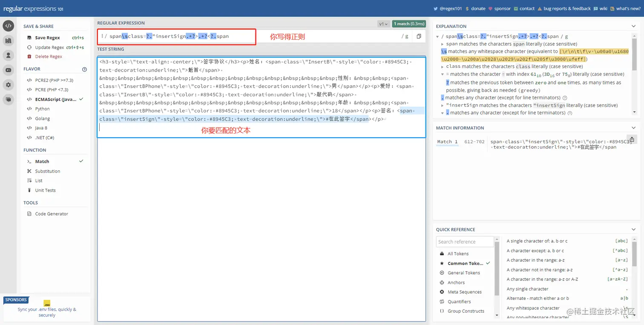Screen dimensions: 644x325
Task: Click the Anchors category icon
Action: tap(442, 282)
